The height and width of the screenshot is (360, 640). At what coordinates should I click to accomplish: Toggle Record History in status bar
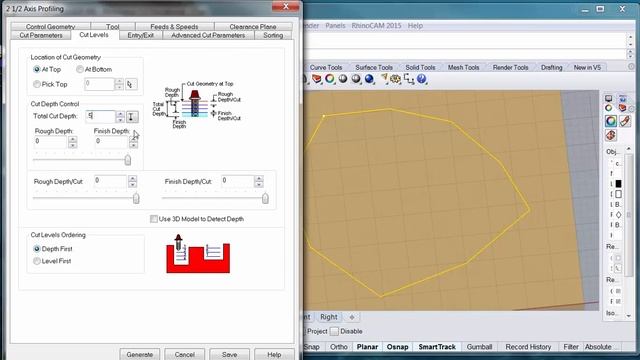[528, 347]
